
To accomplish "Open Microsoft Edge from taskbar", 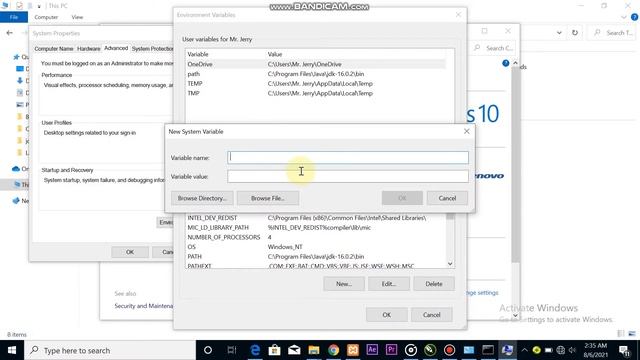I will (255, 350).
